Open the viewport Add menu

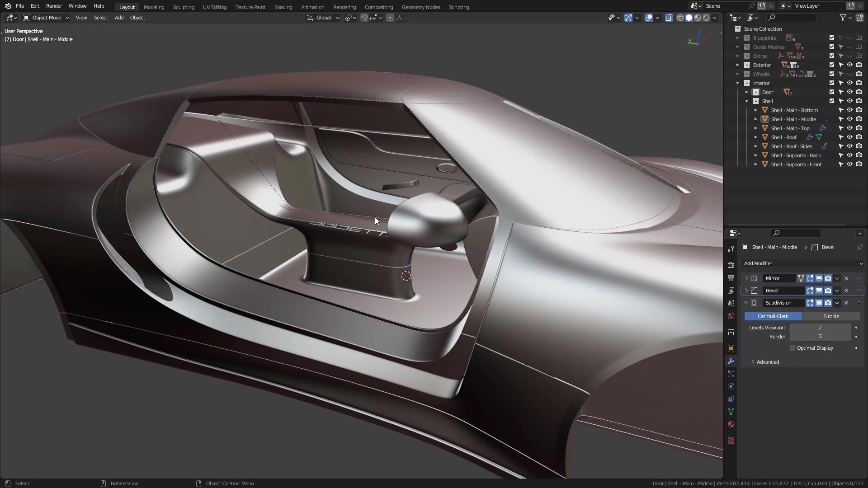[119, 18]
